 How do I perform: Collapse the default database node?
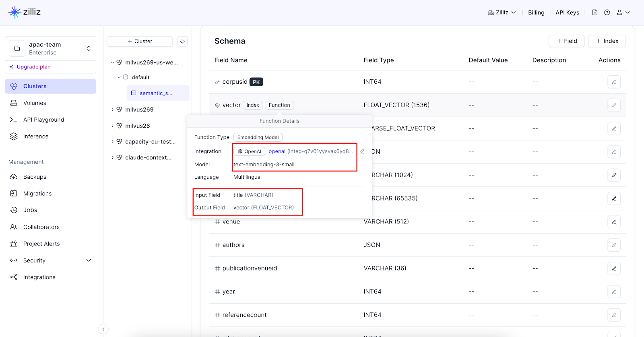(x=119, y=77)
